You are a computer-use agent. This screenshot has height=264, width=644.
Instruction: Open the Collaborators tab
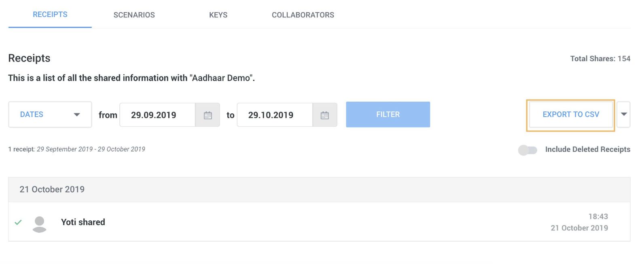tap(303, 15)
